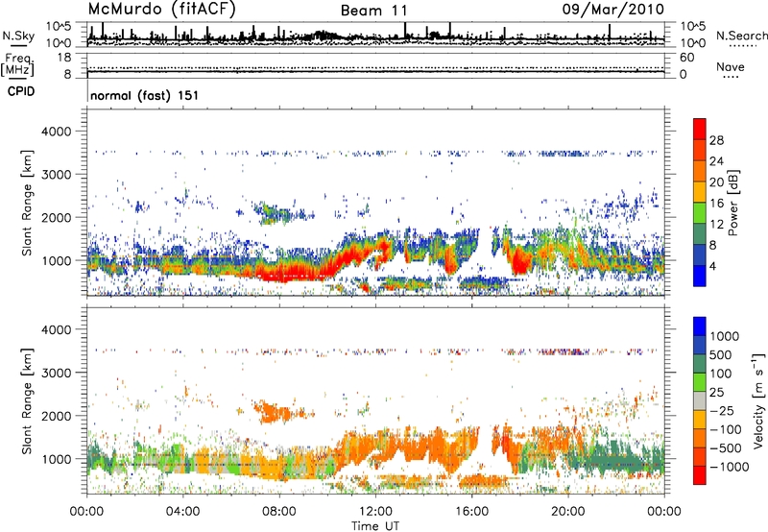The height and width of the screenshot is (532, 768).
Task: Click the 60 tick on Nave axis
Action: pyautogui.click(x=686, y=58)
